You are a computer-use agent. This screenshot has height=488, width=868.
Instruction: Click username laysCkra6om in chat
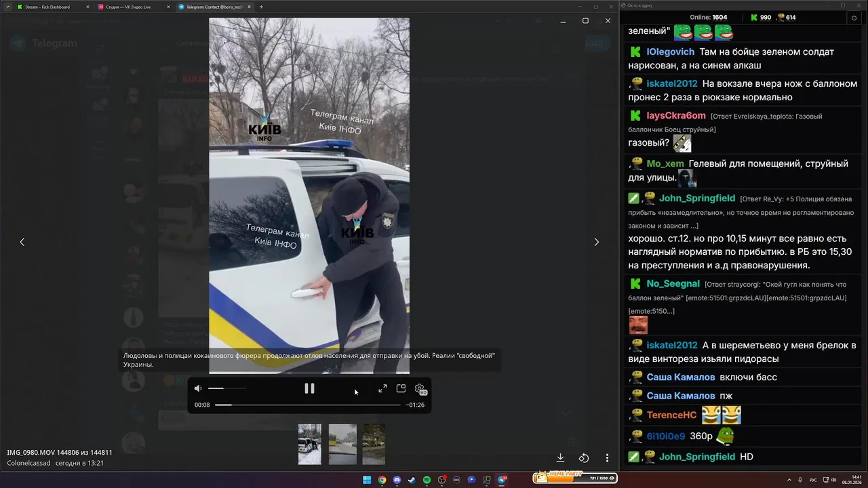(676, 115)
